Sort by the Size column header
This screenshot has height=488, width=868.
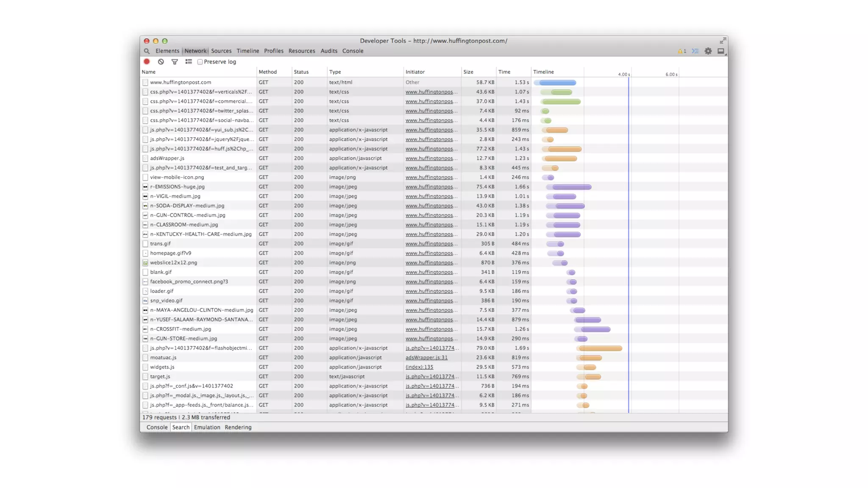pyautogui.click(x=468, y=72)
